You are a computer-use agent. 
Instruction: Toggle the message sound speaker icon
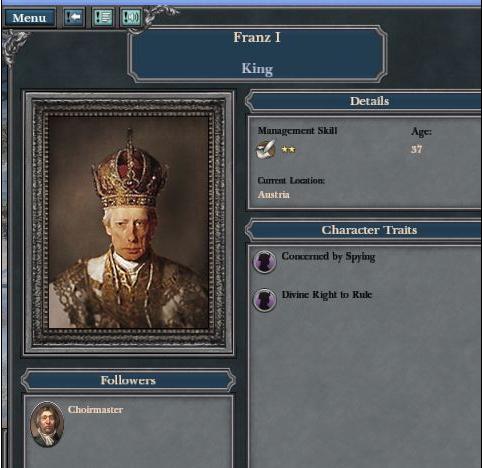pyautogui.click(x=131, y=17)
